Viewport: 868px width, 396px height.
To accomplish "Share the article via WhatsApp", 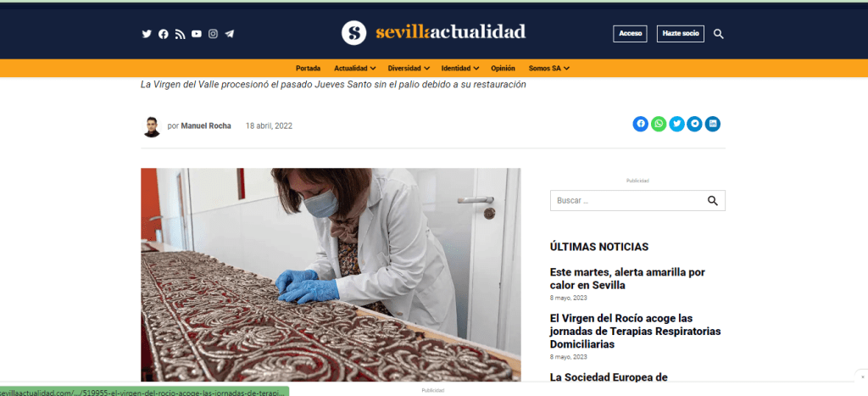I will [659, 124].
